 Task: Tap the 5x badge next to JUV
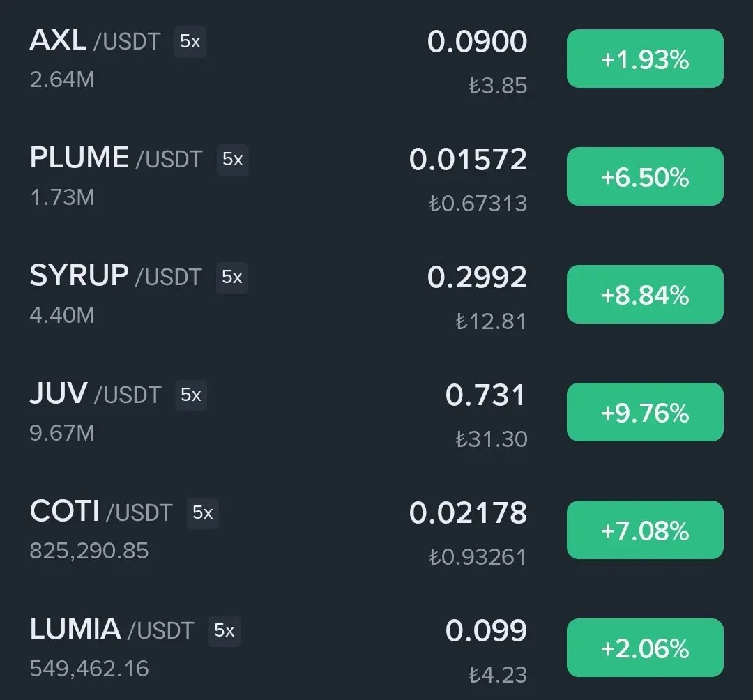click(190, 395)
